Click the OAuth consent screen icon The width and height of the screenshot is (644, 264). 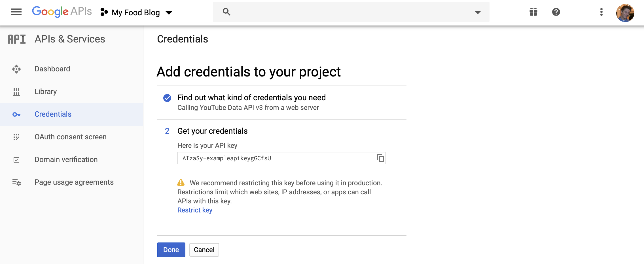(16, 137)
